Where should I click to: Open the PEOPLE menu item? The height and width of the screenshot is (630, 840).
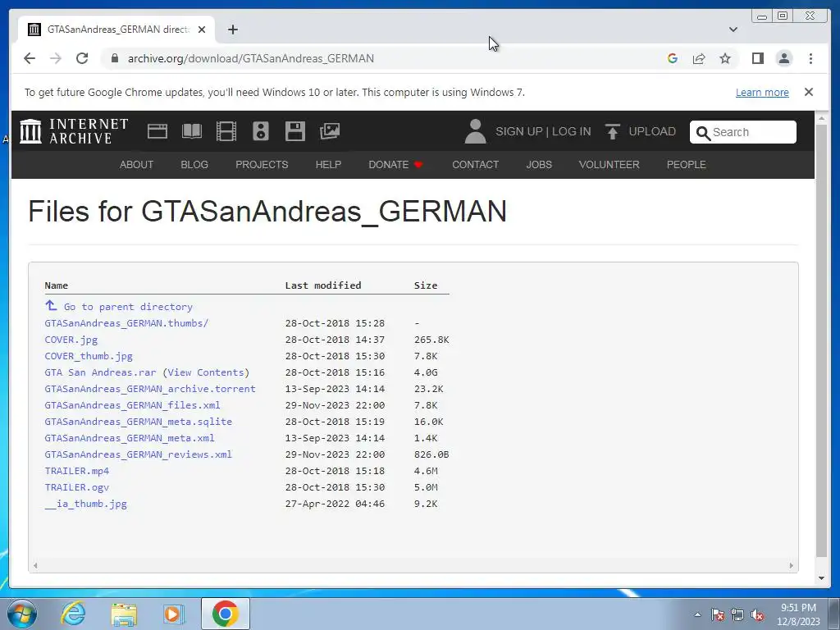click(x=686, y=164)
